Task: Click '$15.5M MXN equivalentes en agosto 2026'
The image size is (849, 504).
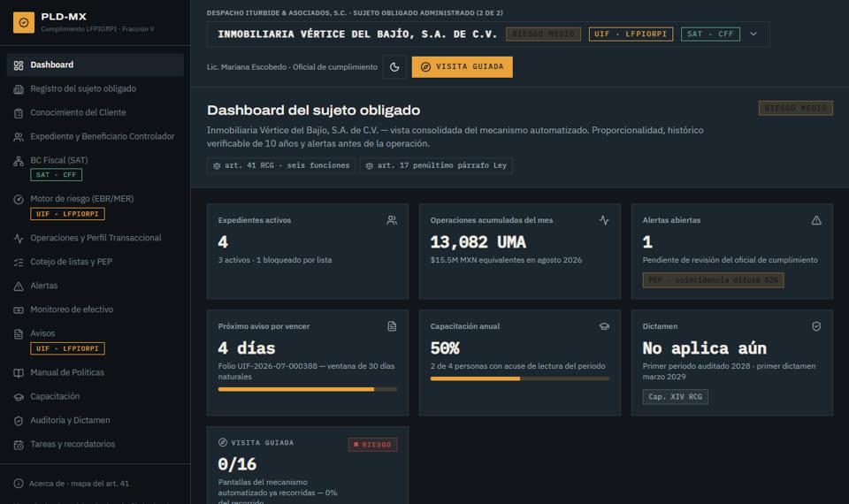Action: point(506,260)
